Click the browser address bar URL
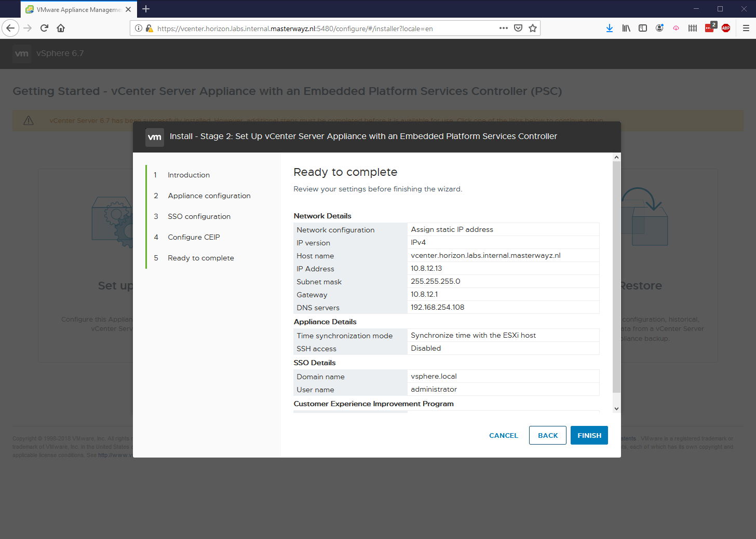756x539 pixels. (x=295, y=29)
